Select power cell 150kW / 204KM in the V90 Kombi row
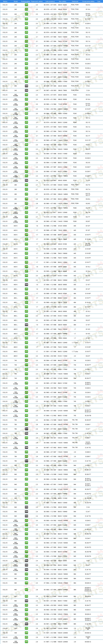103x644 pixels. [62, 642]
